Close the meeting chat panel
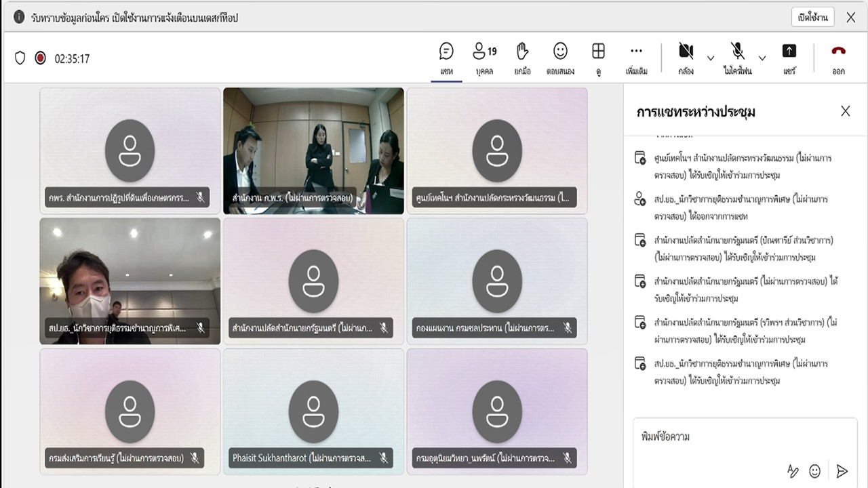 click(x=845, y=112)
